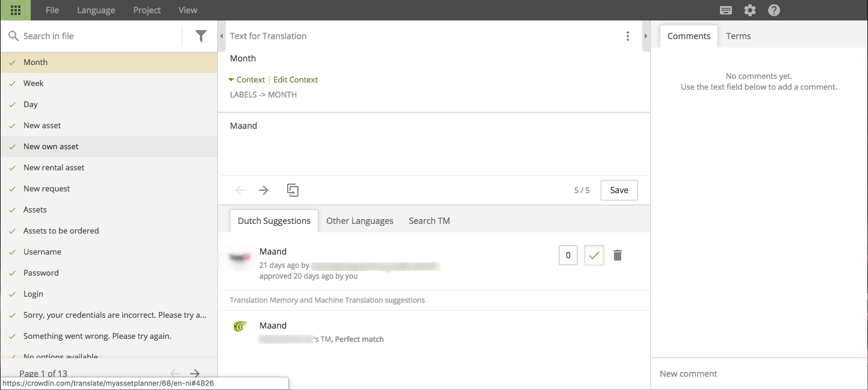Select the Day string

(108, 104)
